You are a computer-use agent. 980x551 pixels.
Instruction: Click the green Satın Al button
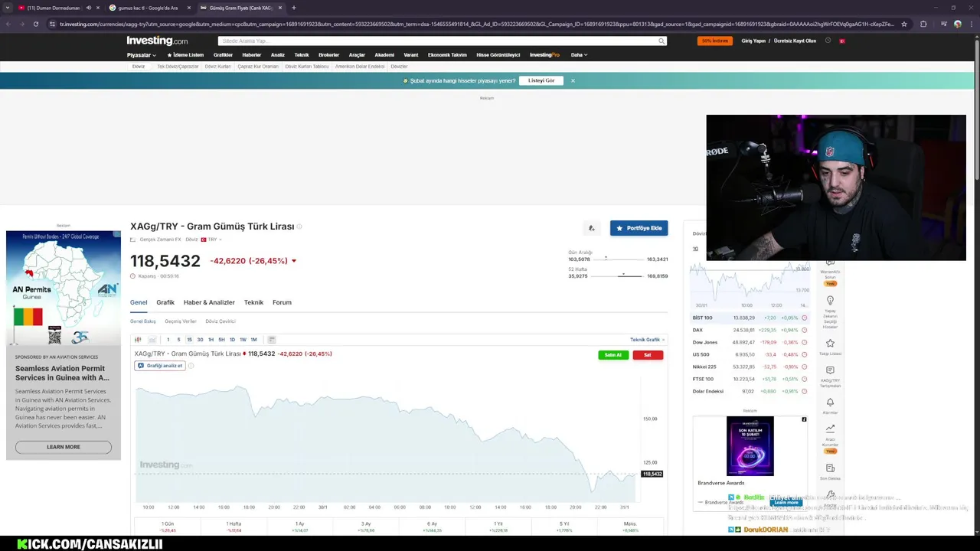click(613, 355)
